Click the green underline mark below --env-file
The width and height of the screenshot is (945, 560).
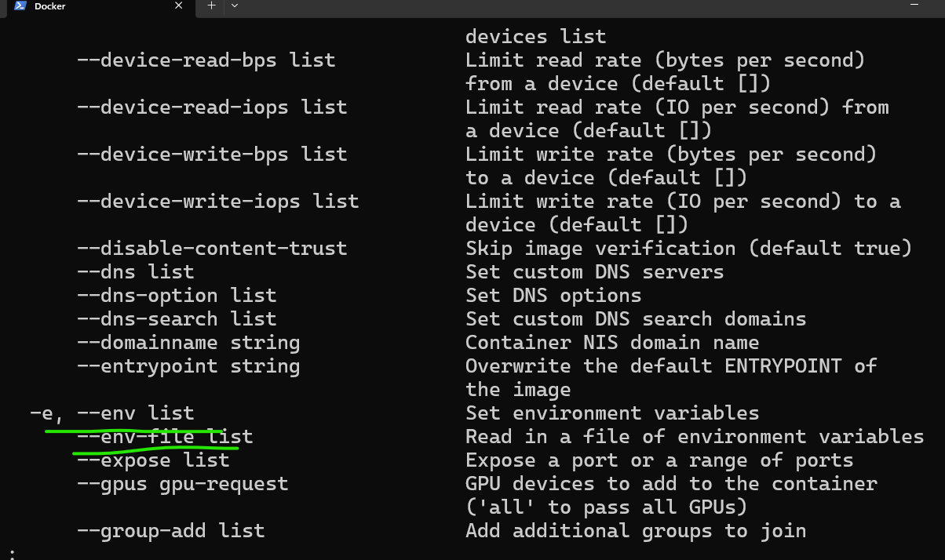pos(155,449)
